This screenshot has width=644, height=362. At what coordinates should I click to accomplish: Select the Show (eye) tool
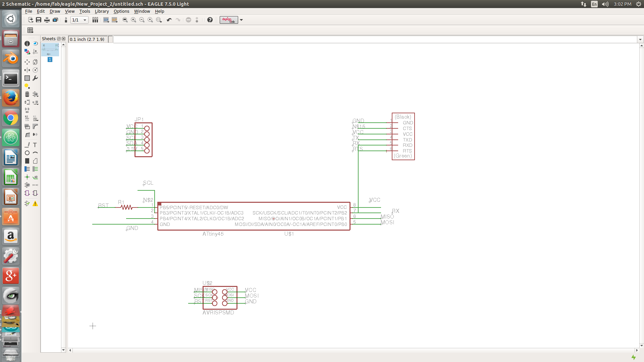[x=35, y=44]
